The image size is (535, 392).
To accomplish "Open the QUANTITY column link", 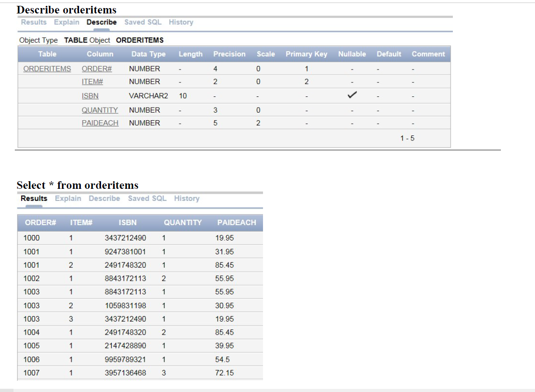I will 100,110.
